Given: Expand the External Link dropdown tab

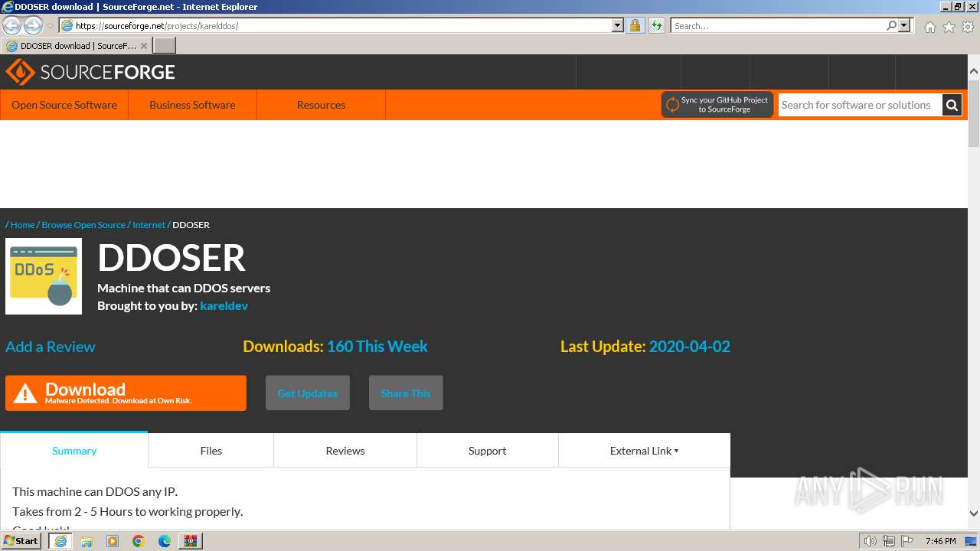Looking at the screenshot, I should [x=644, y=451].
